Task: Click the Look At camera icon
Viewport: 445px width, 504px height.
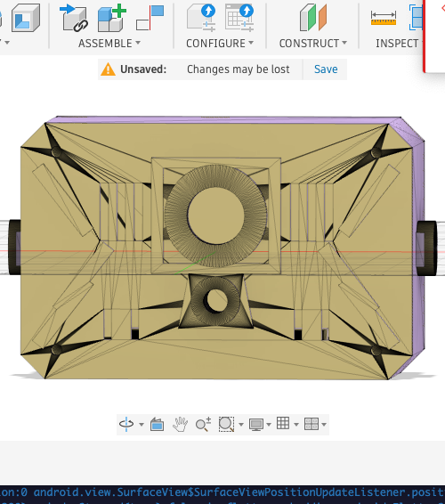Action: click(158, 424)
